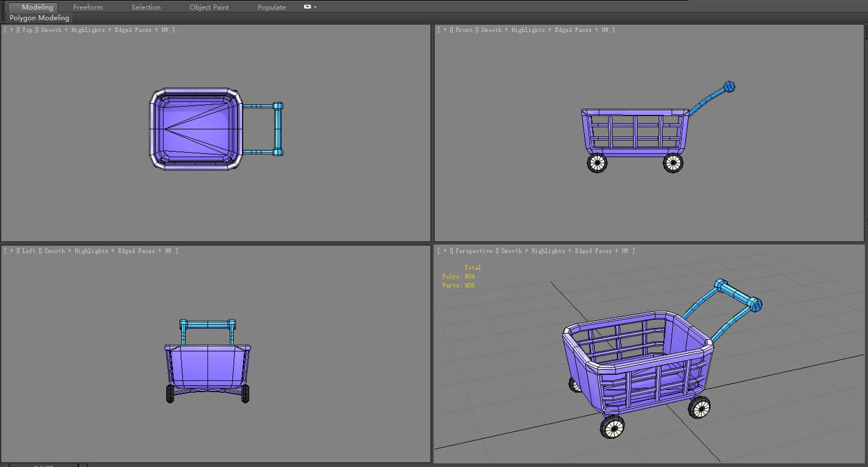Viewport: 868px width, 467px height.
Task: Click the yellow Total statistics heading
Action: (472, 267)
